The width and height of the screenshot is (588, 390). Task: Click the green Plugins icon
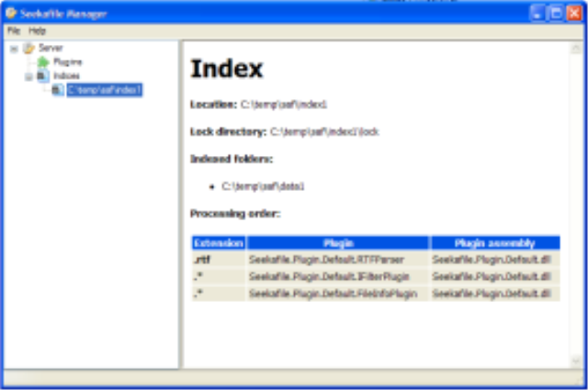(43, 61)
